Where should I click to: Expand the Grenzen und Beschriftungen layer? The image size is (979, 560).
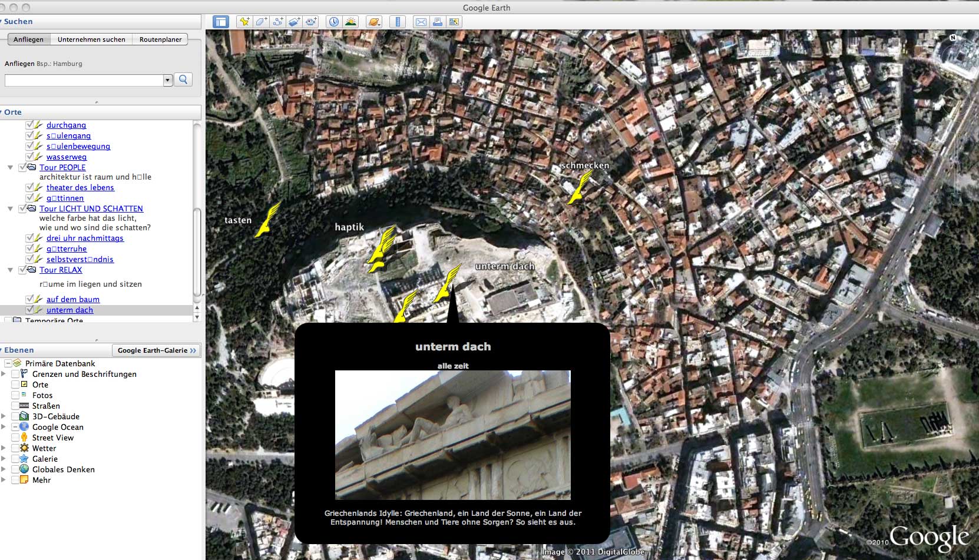4,374
